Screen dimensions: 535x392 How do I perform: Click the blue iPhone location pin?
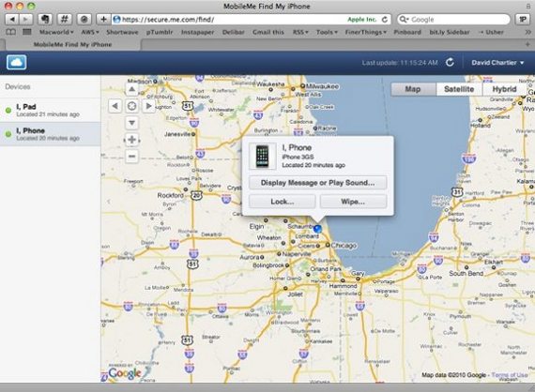317,229
